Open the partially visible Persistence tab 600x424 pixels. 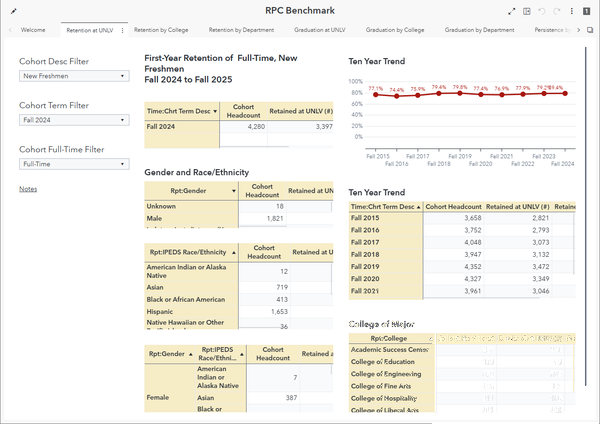pyautogui.click(x=553, y=30)
